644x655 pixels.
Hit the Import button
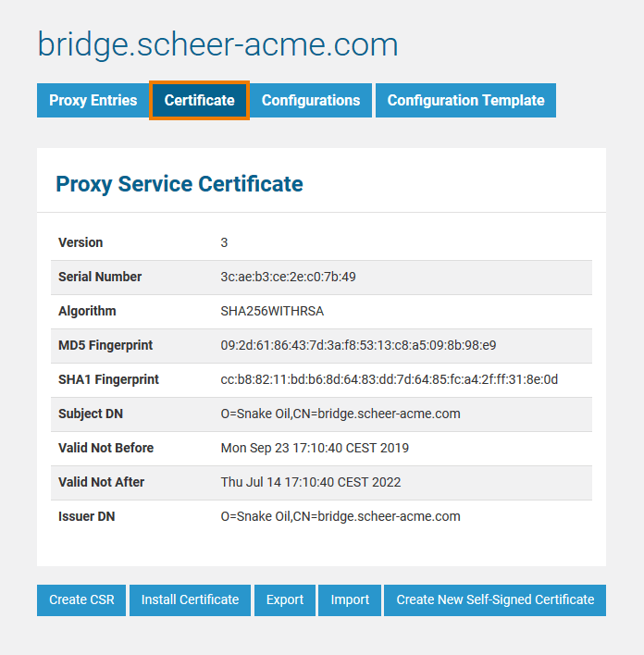point(350,599)
